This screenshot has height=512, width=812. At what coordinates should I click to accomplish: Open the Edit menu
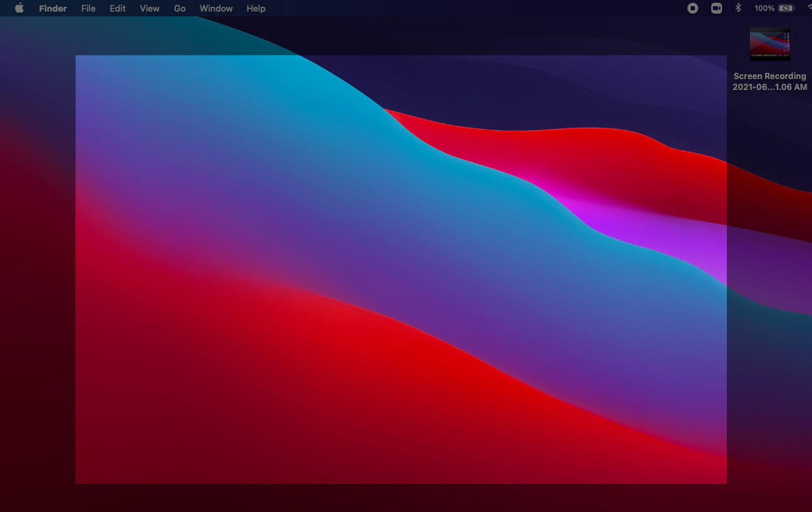118,8
